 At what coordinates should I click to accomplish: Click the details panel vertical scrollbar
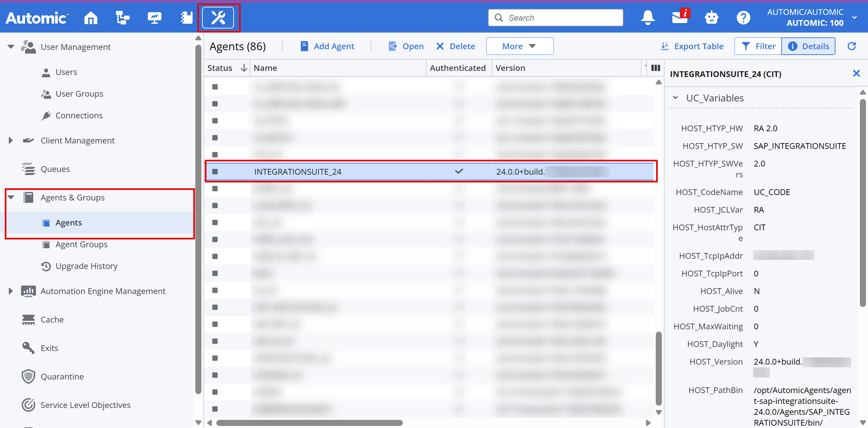tap(863, 202)
